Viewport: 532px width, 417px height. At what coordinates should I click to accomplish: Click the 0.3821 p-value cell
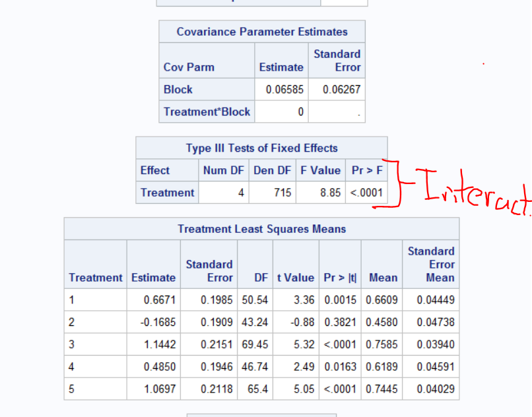[341, 322]
